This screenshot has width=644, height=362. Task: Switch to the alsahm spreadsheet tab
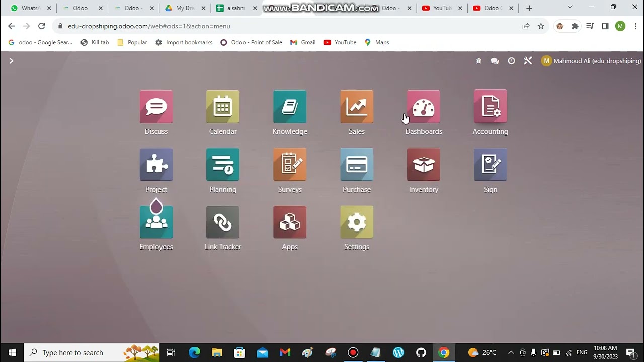235,8
